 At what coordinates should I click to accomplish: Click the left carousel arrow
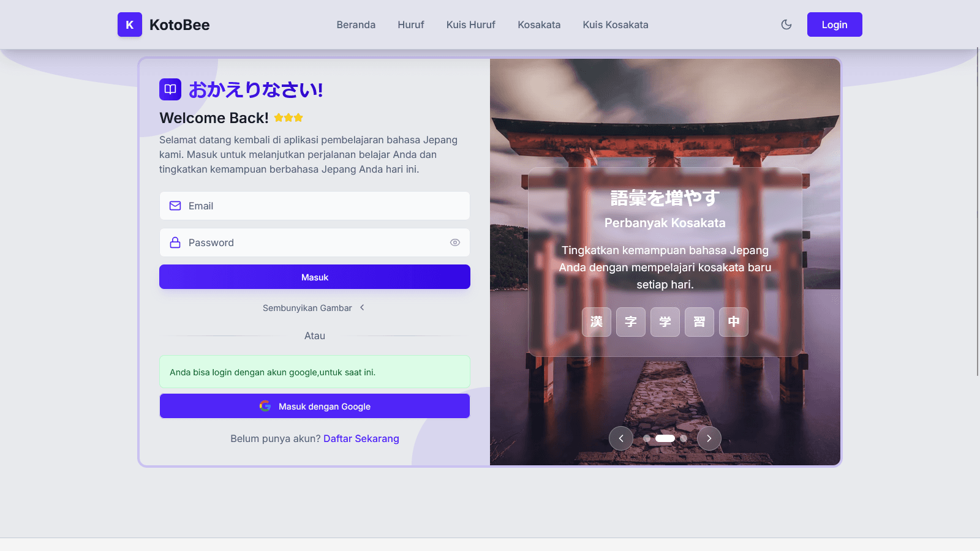point(621,438)
